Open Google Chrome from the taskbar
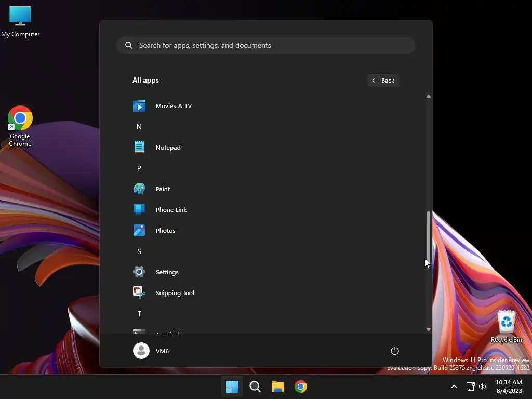This screenshot has width=532, height=399. click(301, 387)
